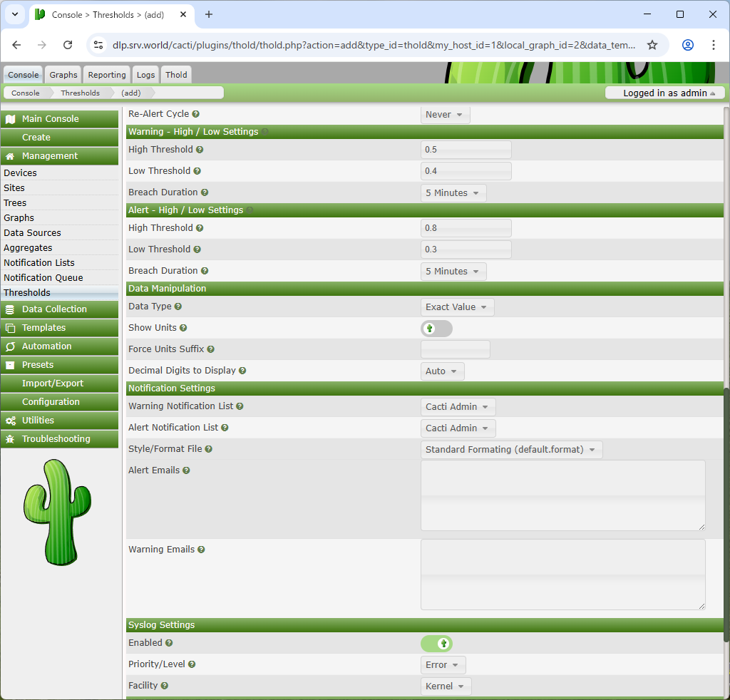Open the Re-Alert Cycle dropdown

[x=445, y=115]
